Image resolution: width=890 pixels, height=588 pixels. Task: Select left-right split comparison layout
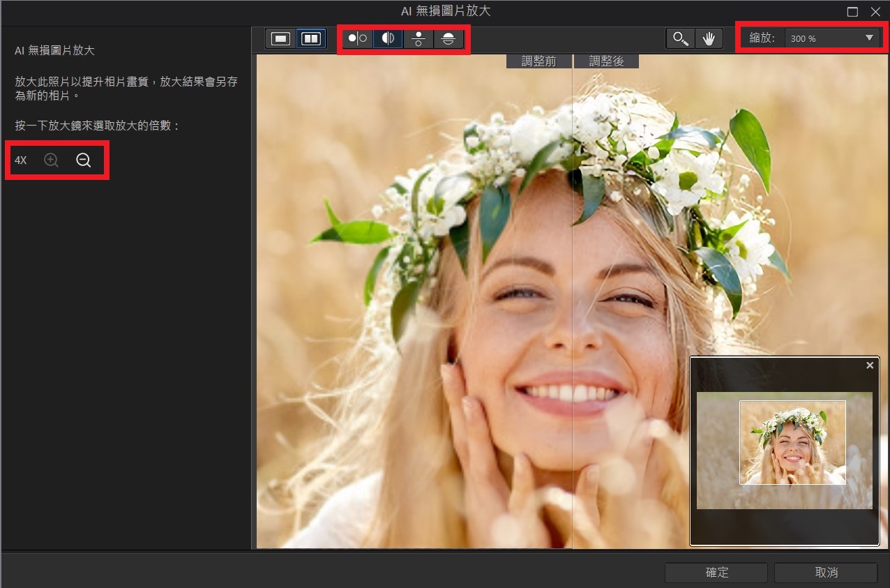tap(389, 39)
